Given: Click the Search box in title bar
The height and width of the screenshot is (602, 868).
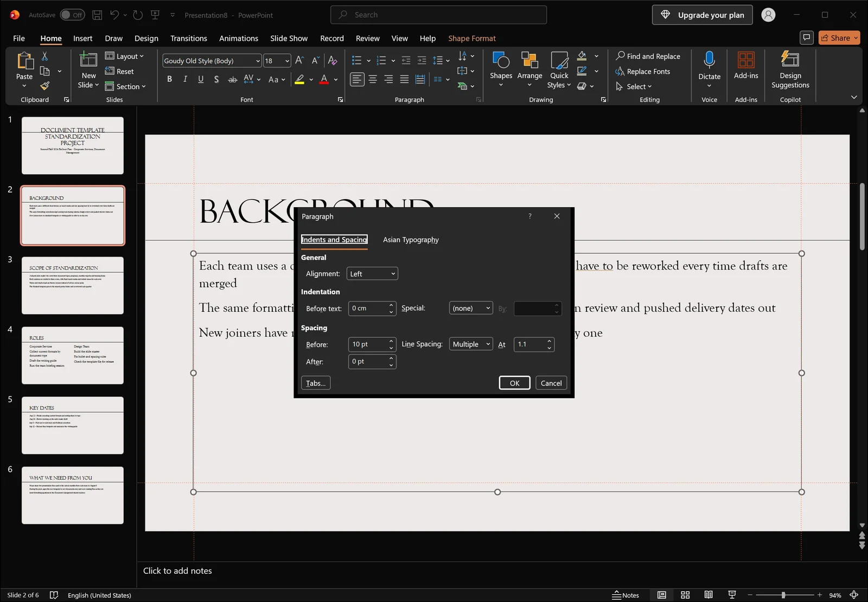Looking at the screenshot, I should 438,15.
